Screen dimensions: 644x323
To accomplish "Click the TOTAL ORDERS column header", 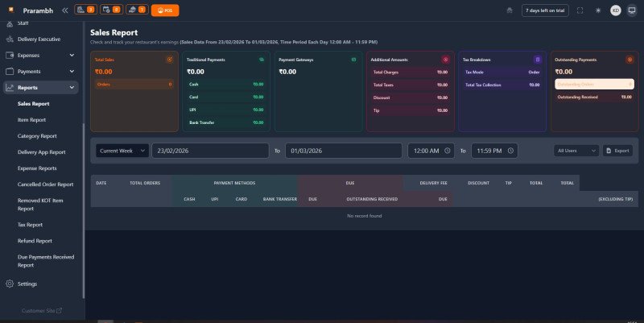I will pyautogui.click(x=145, y=183).
